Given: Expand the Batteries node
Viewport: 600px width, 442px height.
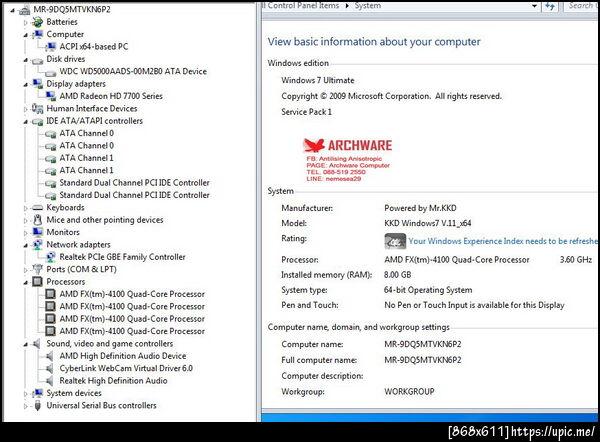Looking at the screenshot, I should 25,23.
